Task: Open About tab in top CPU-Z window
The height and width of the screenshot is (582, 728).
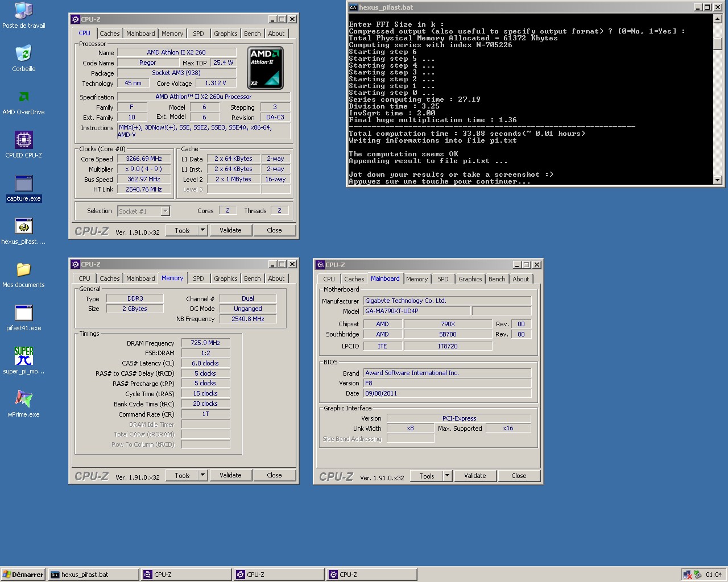Action: (276, 34)
